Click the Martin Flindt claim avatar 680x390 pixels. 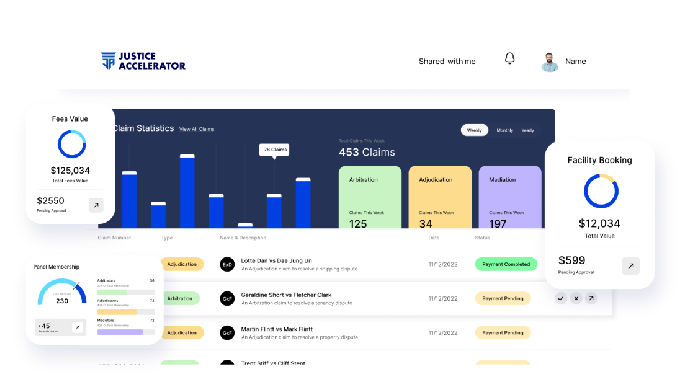pyautogui.click(x=227, y=333)
